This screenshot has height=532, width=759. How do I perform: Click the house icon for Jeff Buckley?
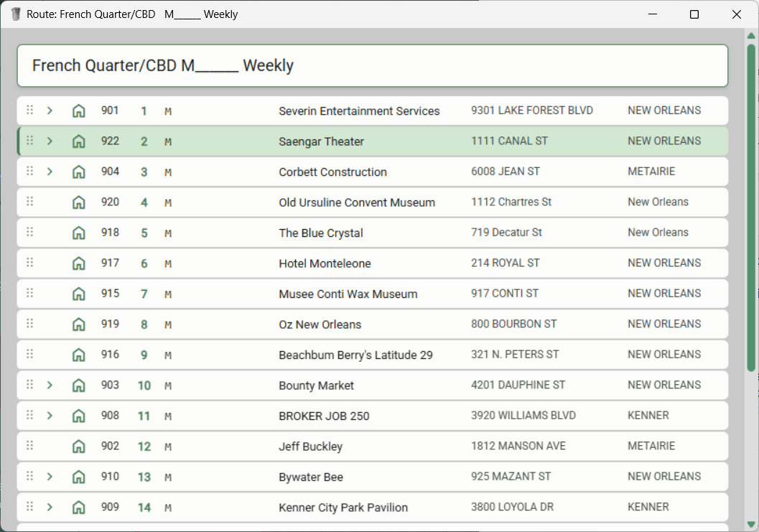click(x=79, y=447)
